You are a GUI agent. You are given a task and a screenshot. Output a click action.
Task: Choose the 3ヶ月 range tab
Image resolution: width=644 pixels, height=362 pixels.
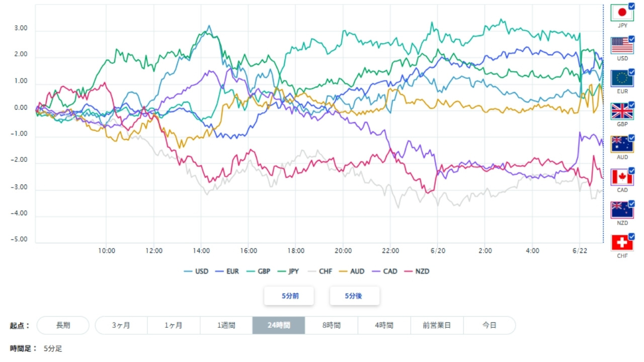pyautogui.click(x=121, y=325)
